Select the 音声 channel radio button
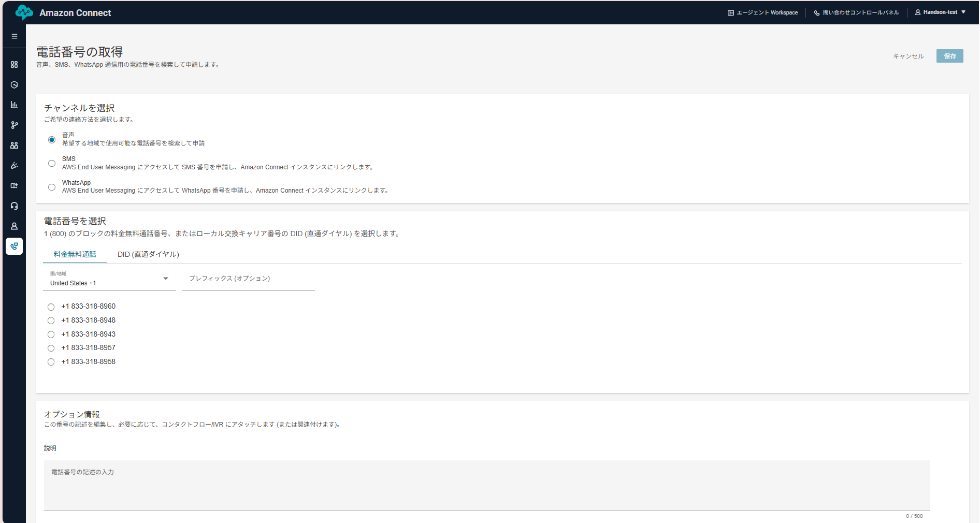This screenshot has width=980, height=523. pyautogui.click(x=51, y=140)
